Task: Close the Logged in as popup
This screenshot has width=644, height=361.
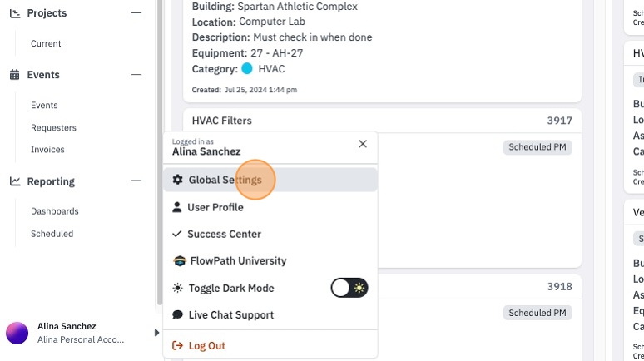Action: point(363,144)
